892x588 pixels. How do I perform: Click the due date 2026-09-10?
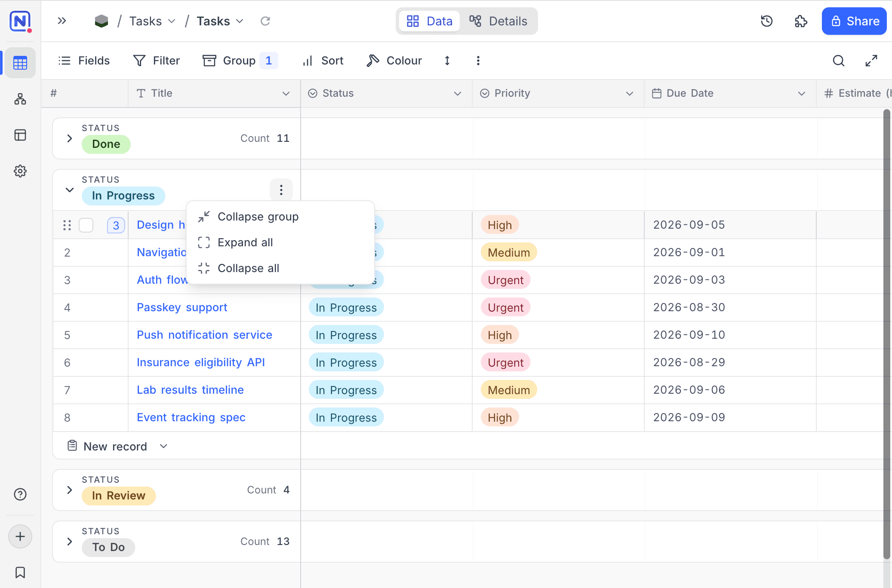tap(689, 335)
